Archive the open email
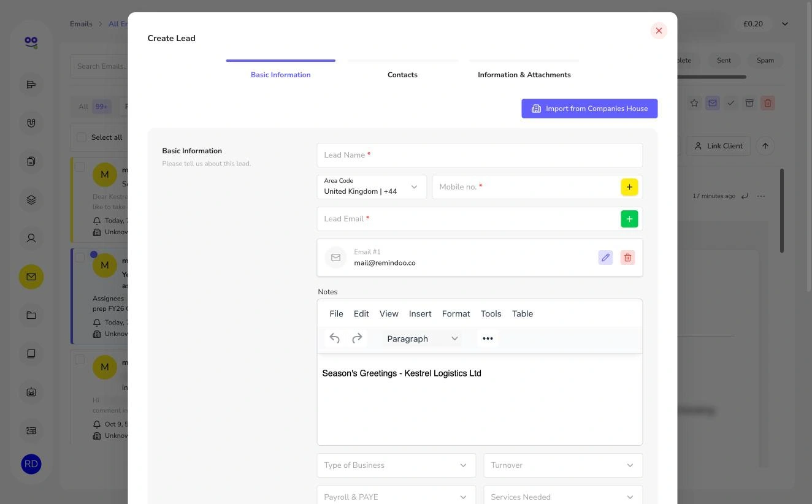The width and height of the screenshot is (812, 504). coord(749,103)
